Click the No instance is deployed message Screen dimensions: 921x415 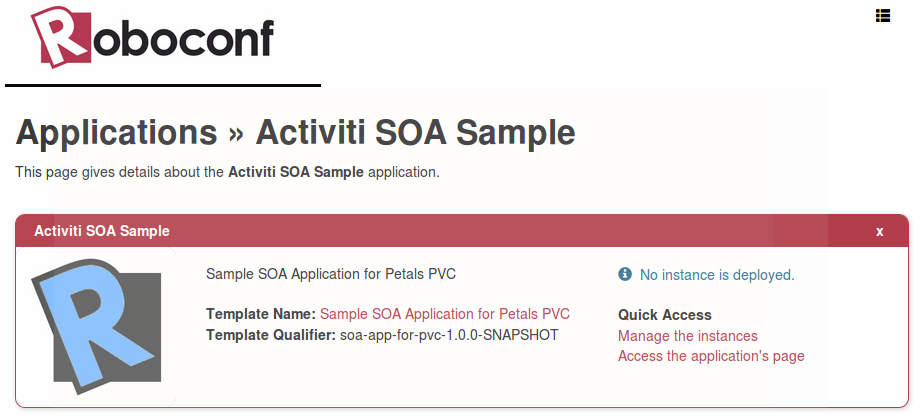click(717, 274)
